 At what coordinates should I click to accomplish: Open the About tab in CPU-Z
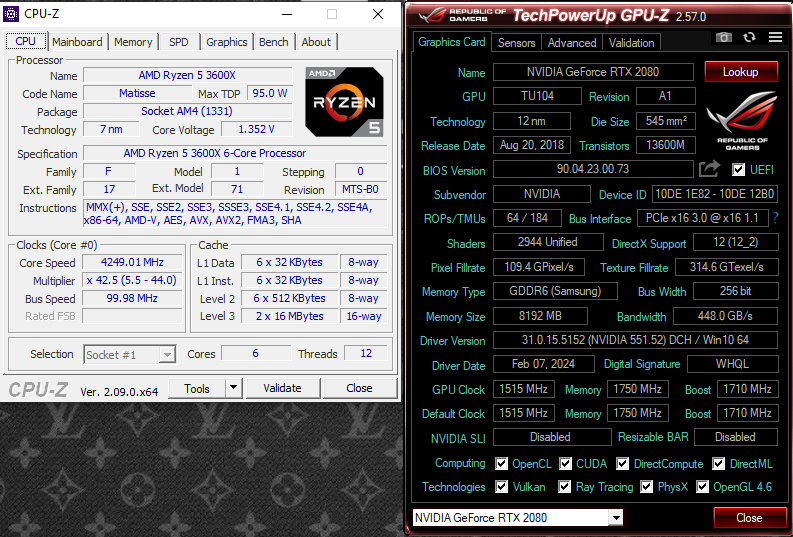(316, 42)
